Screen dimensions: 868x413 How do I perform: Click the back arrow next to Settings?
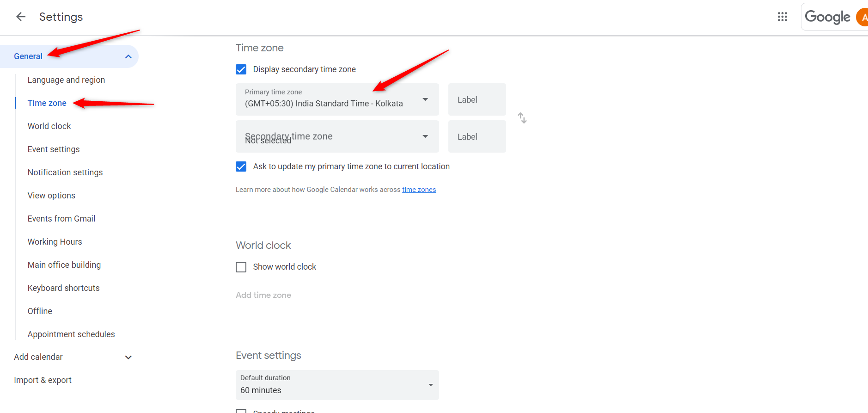pos(21,17)
